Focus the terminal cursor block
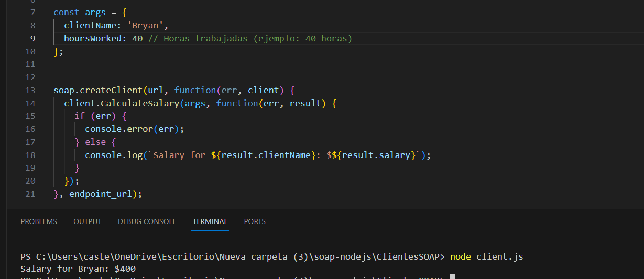This screenshot has width=644, height=279. [453, 276]
